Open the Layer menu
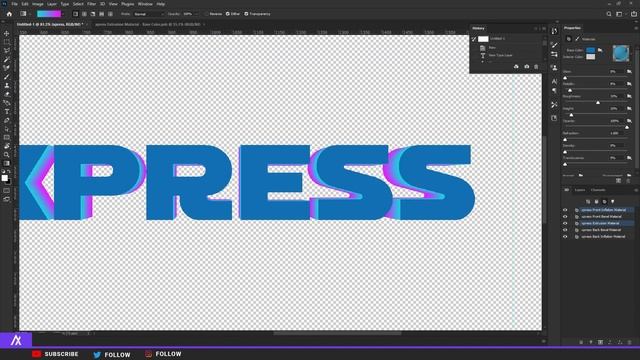The width and height of the screenshot is (640, 360). click(52, 4)
